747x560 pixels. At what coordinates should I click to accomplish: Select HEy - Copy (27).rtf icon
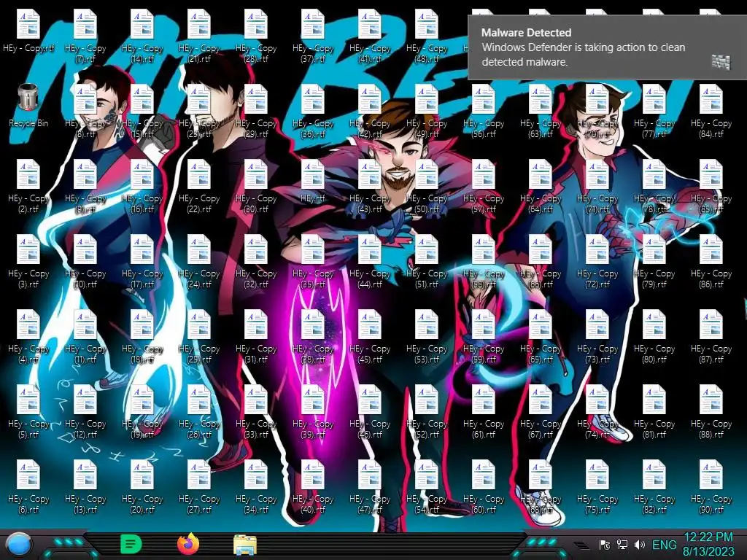click(199, 474)
